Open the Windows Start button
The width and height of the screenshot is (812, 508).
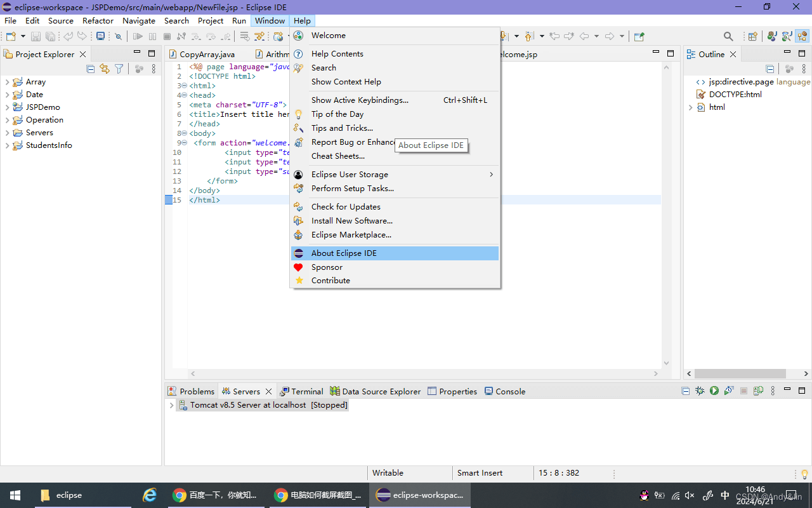click(15, 495)
